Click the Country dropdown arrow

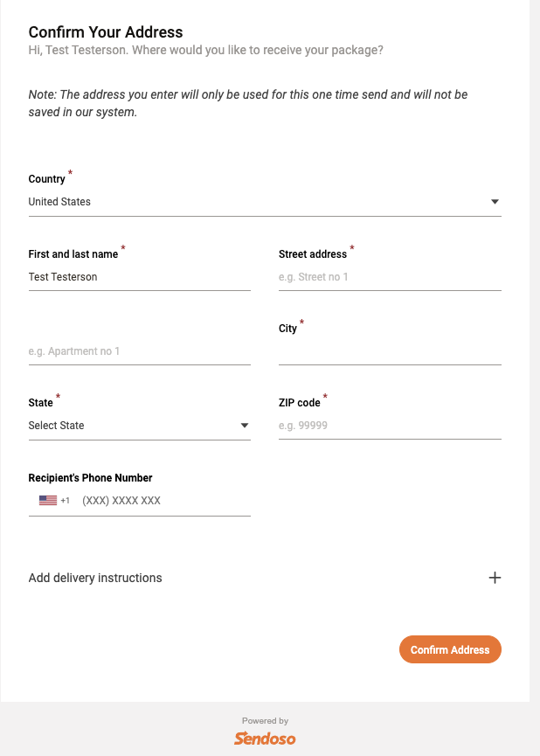495,202
